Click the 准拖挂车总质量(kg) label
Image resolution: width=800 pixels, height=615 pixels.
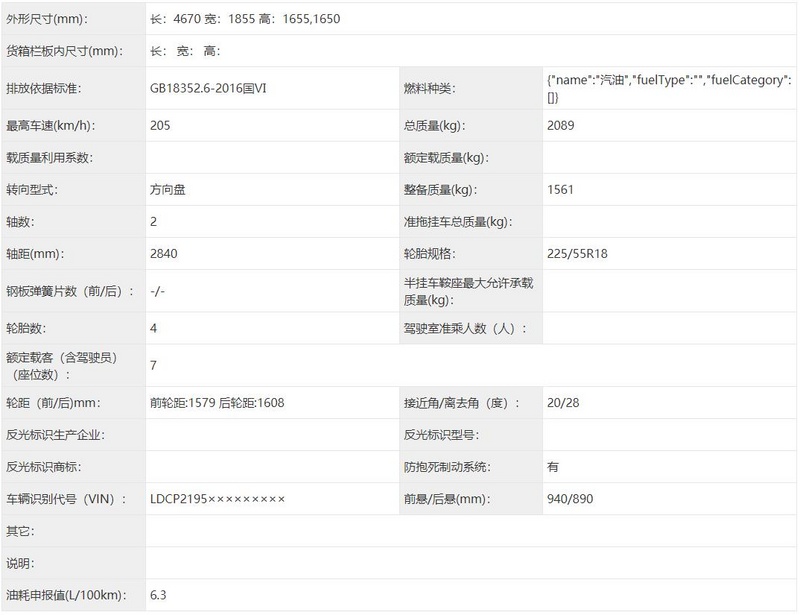pyautogui.click(x=458, y=222)
